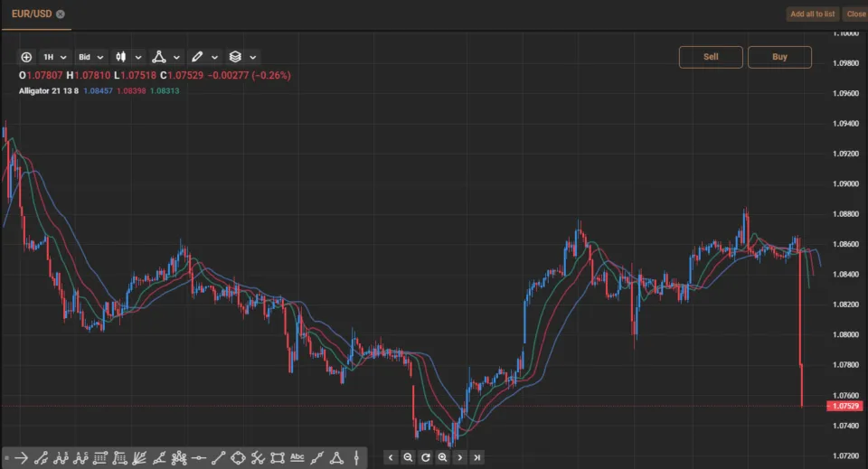Click the 1.08000 price axis label

845,334
